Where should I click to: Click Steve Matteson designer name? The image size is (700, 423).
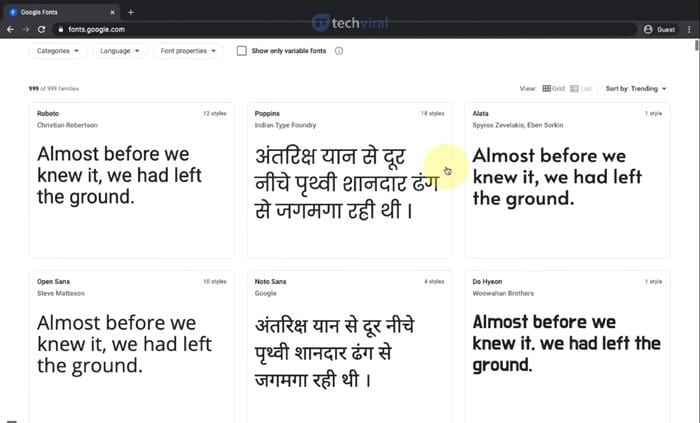pos(61,293)
